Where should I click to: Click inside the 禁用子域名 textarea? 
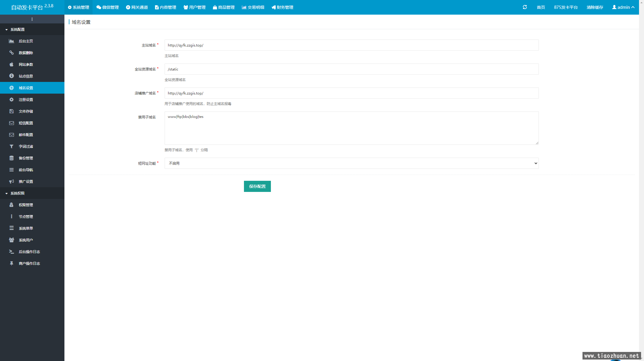[x=351, y=128]
